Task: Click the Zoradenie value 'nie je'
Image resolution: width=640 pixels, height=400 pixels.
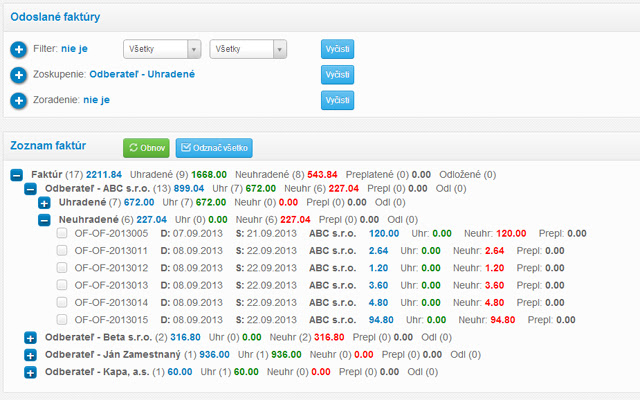Action: click(x=96, y=100)
